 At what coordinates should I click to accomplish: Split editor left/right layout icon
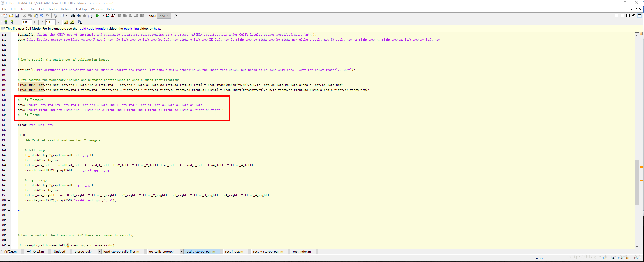622,16
